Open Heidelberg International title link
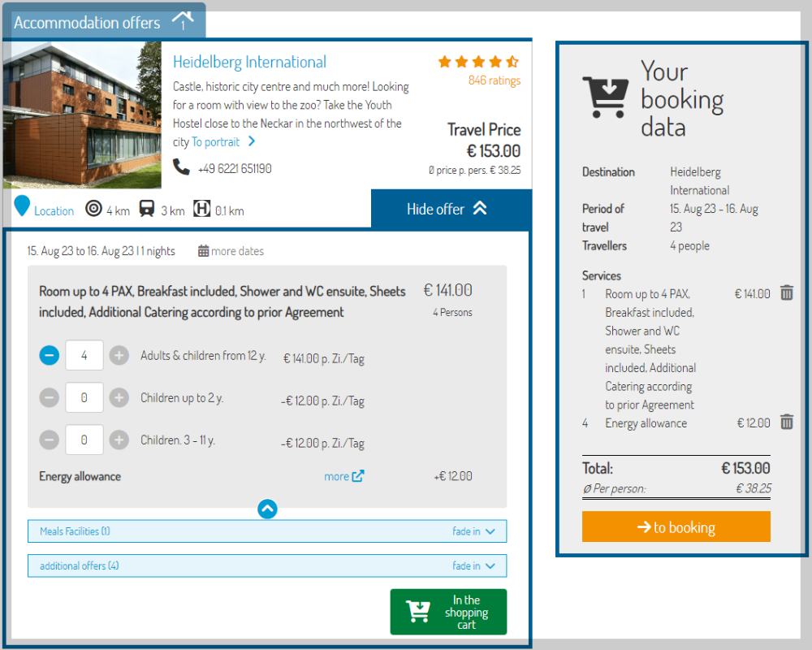 (249, 63)
